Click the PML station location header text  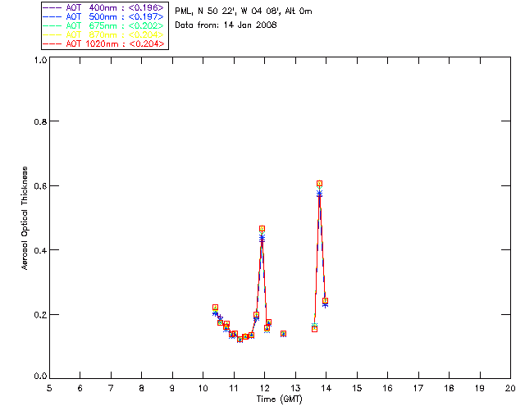click(244, 11)
